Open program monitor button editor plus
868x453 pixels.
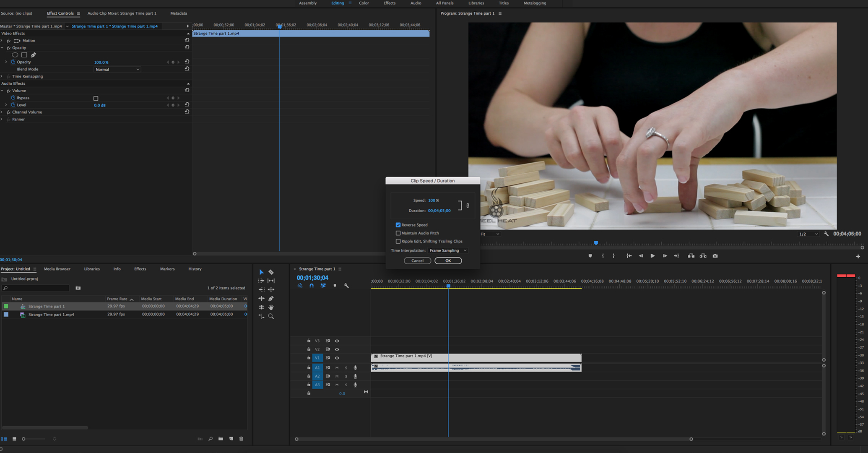pos(858,256)
